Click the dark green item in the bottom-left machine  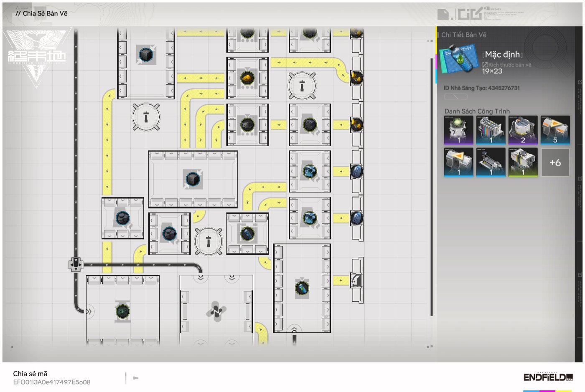tap(122, 311)
